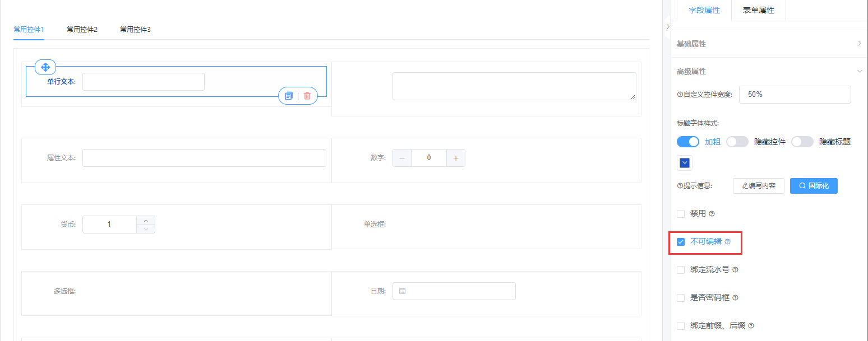Switch to 常用控件2 tab
Image resolution: width=868 pixels, height=341 pixels.
tap(82, 29)
